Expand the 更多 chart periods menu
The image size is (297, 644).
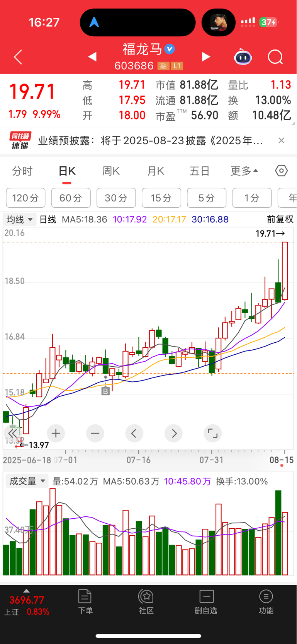pyautogui.click(x=244, y=171)
